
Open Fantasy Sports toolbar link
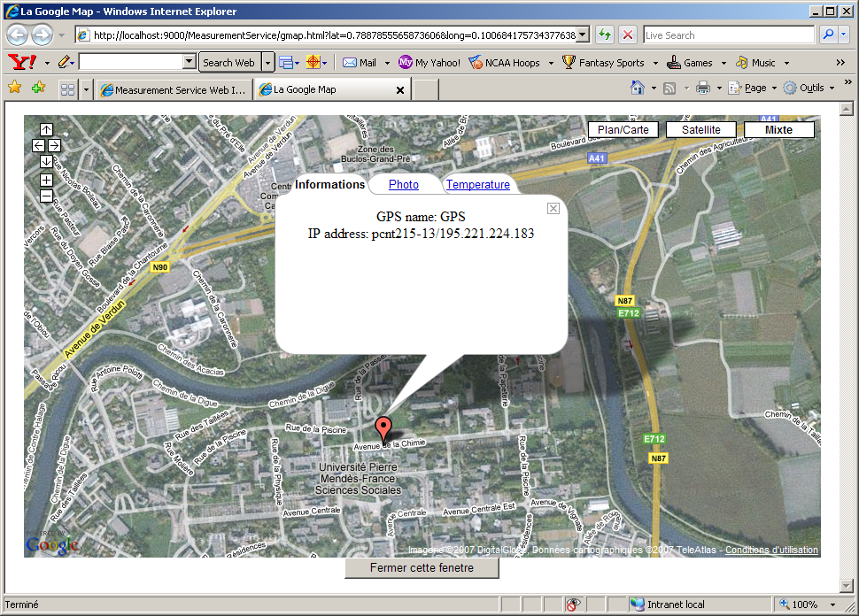604,63
